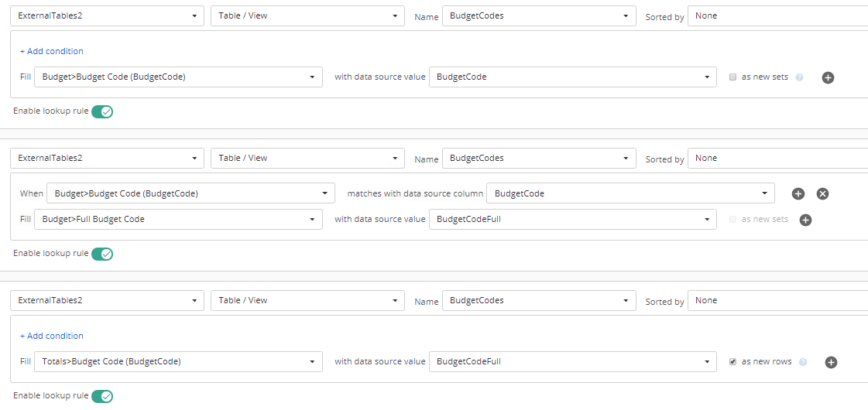Click help icon next to 'as new sets'
Viewport: 868px width, 410px height.
[x=799, y=77]
